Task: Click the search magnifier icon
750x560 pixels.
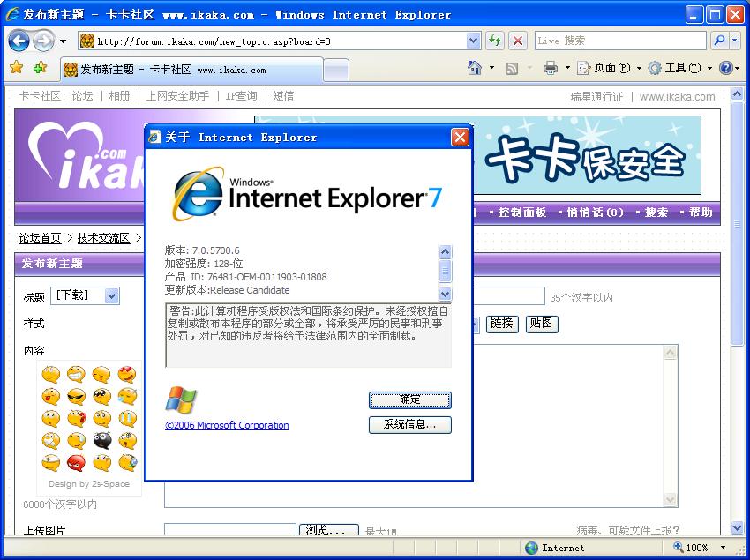Action: click(719, 41)
